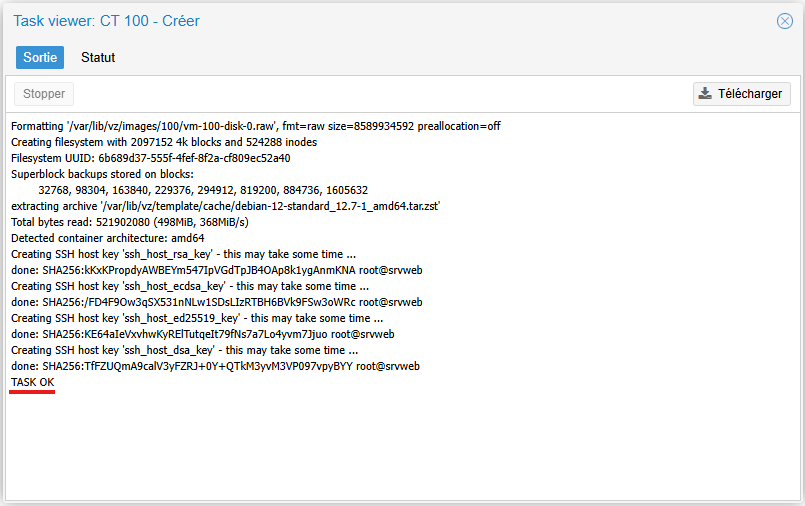Click the download icon in Télécharger button

(x=705, y=93)
